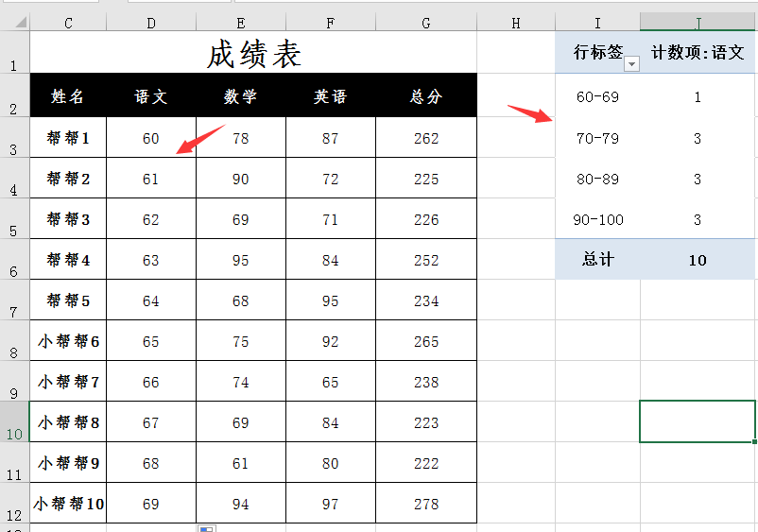Click count value 3 beside 90-100
Screen dimensions: 758x532
pos(698,219)
